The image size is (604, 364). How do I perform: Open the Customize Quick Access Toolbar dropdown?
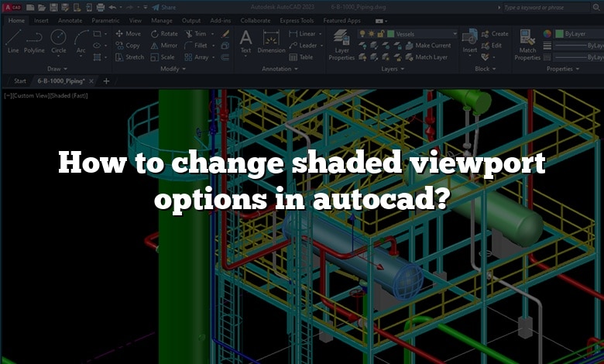coord(146,7)
